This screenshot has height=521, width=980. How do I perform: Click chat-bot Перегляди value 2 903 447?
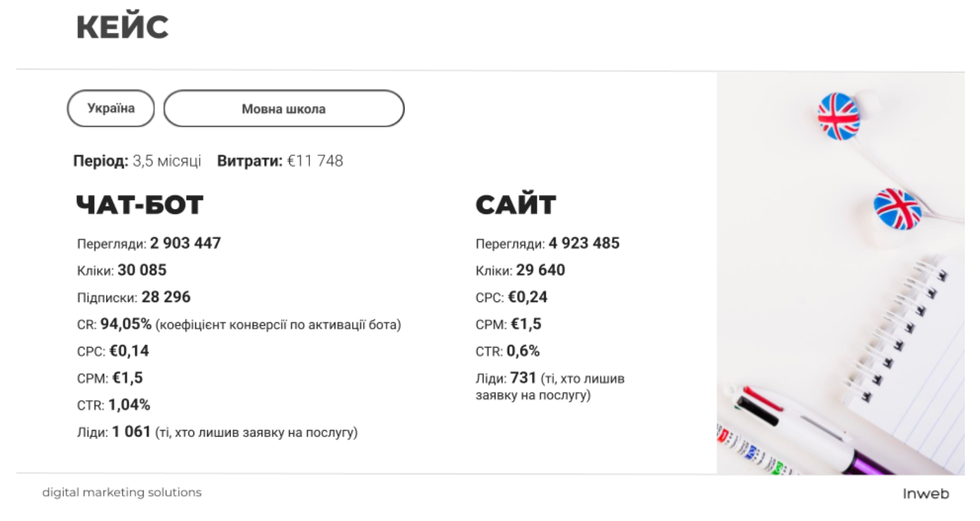(x=185, y=243)
